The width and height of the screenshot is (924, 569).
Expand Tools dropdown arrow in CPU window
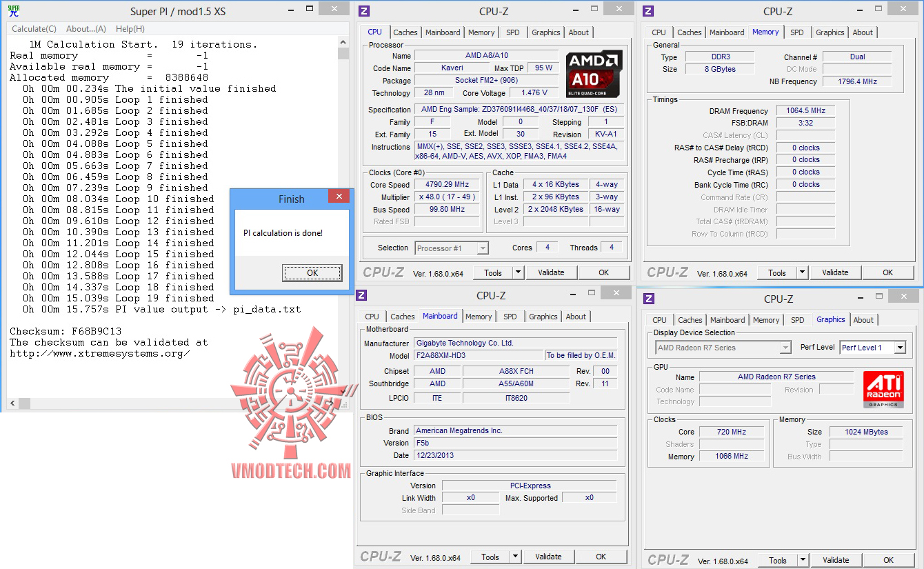[519, 272]
